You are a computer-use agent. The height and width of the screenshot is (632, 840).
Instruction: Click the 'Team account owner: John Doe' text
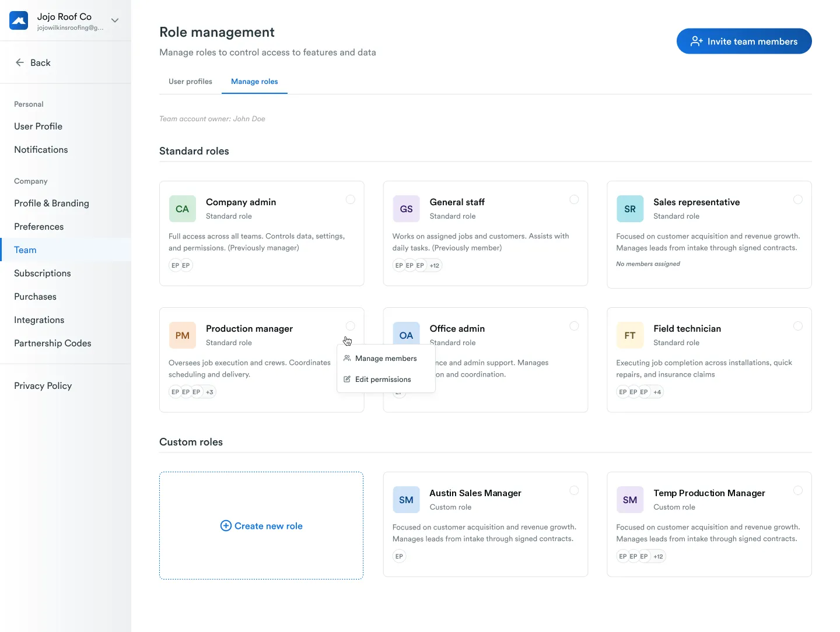point(212,119)
